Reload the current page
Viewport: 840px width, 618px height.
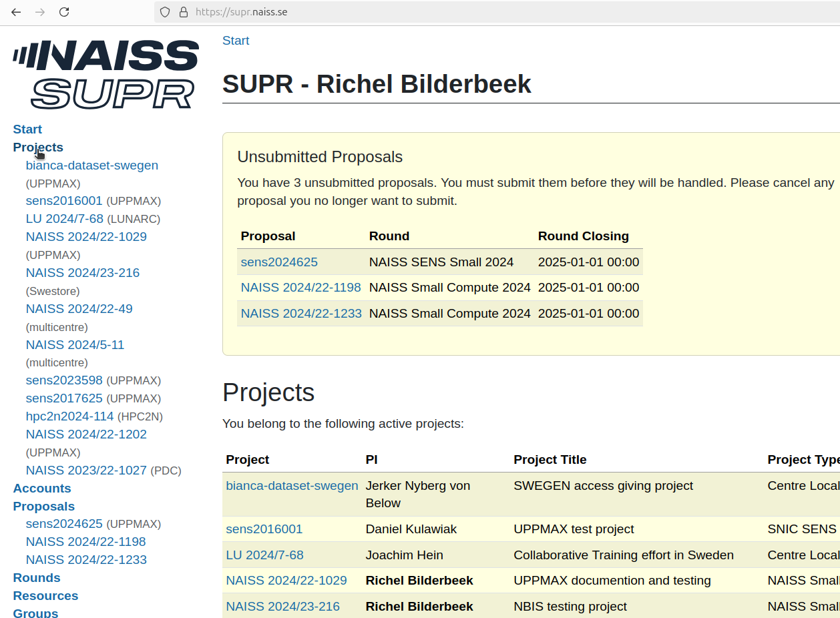[64, 12]
